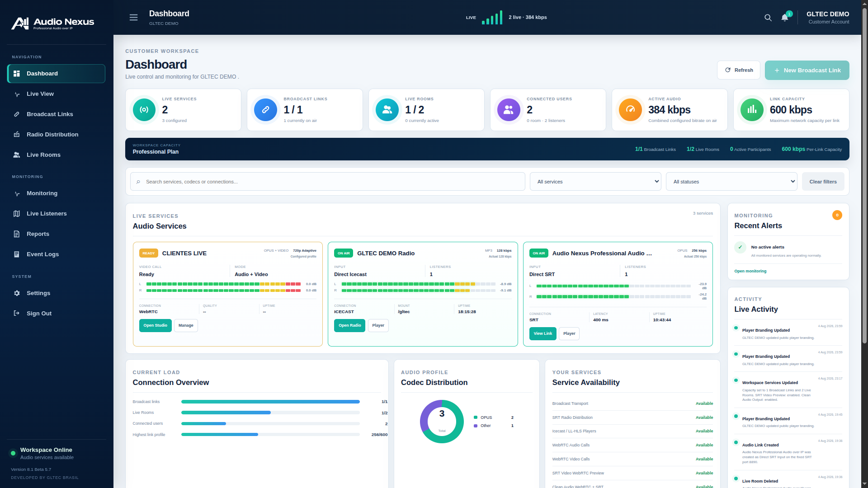The height and width of the screenshot is (488, 868).
Task: Click the Highest link profile bar
Action: pos(270,435)
